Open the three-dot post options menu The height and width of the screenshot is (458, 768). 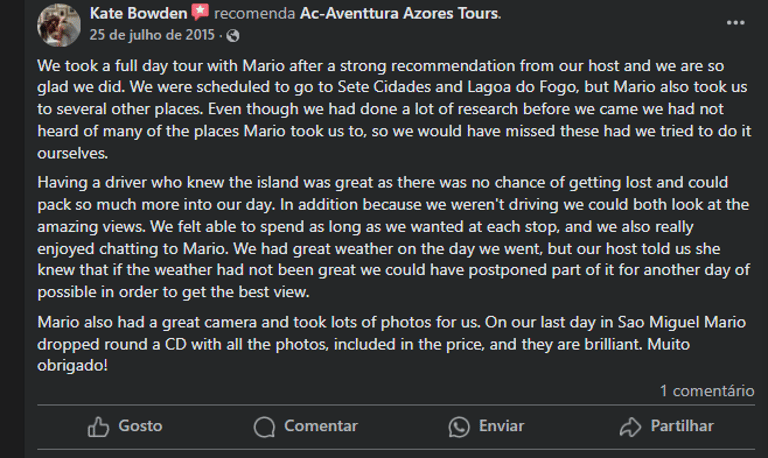[735, 21]
